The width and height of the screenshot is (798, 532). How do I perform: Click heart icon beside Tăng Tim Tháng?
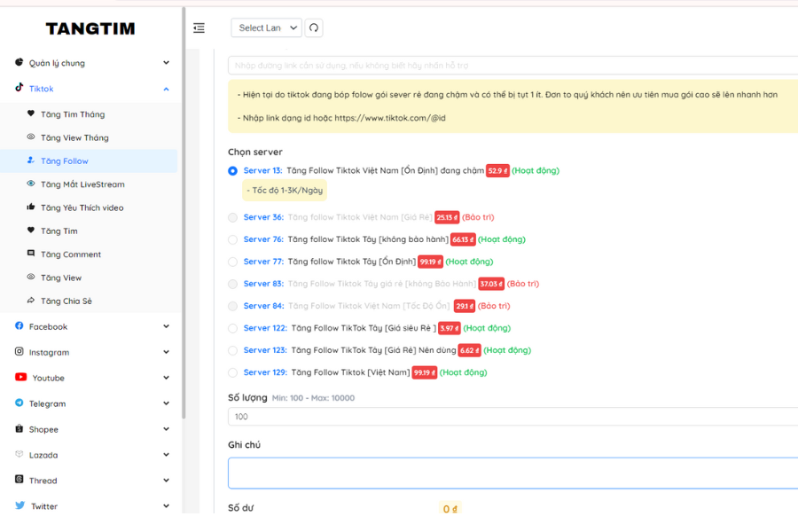(31, 113)
